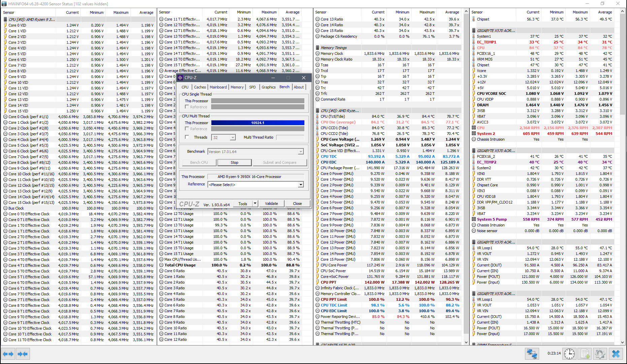Click the Bus Clock circle icon
The height and width of the screenshot is (364, 627).
click(5, 208)
